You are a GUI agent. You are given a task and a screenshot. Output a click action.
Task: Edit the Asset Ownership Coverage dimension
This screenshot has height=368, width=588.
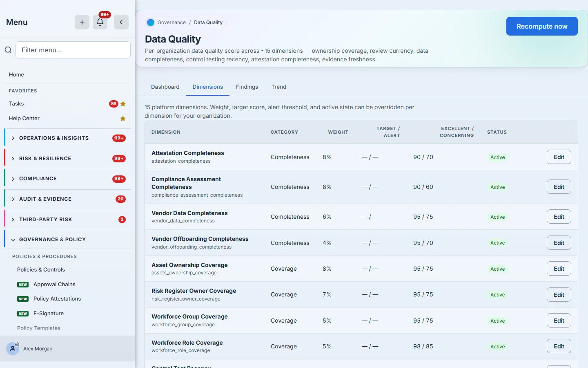pyautogui.click(x=559, y=269)
